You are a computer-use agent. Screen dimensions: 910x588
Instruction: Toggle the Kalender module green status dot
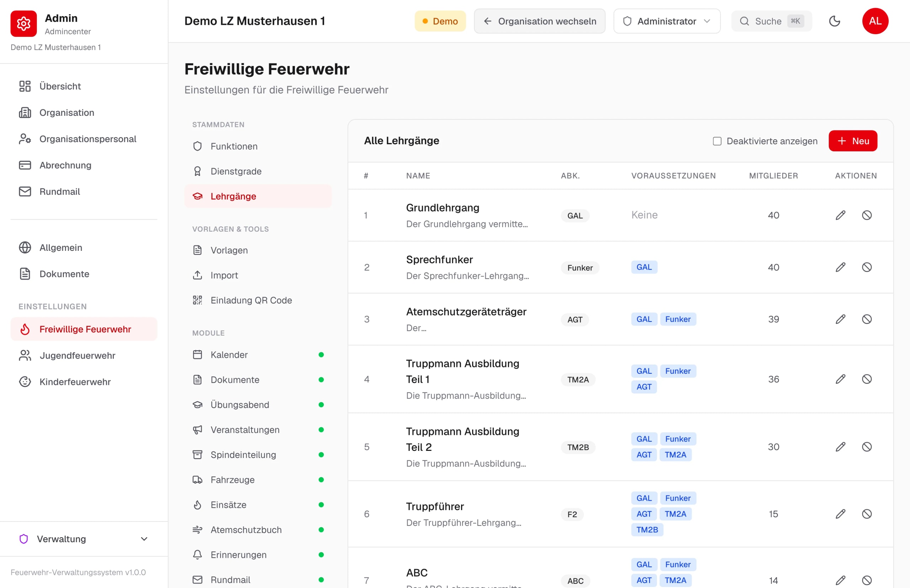[x=321, y=355]
